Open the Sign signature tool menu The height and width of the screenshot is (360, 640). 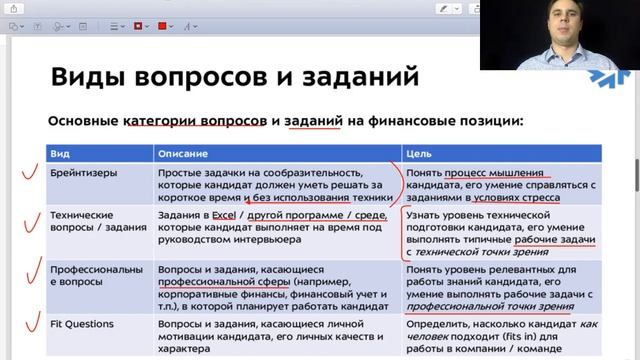tap(62, 27)
